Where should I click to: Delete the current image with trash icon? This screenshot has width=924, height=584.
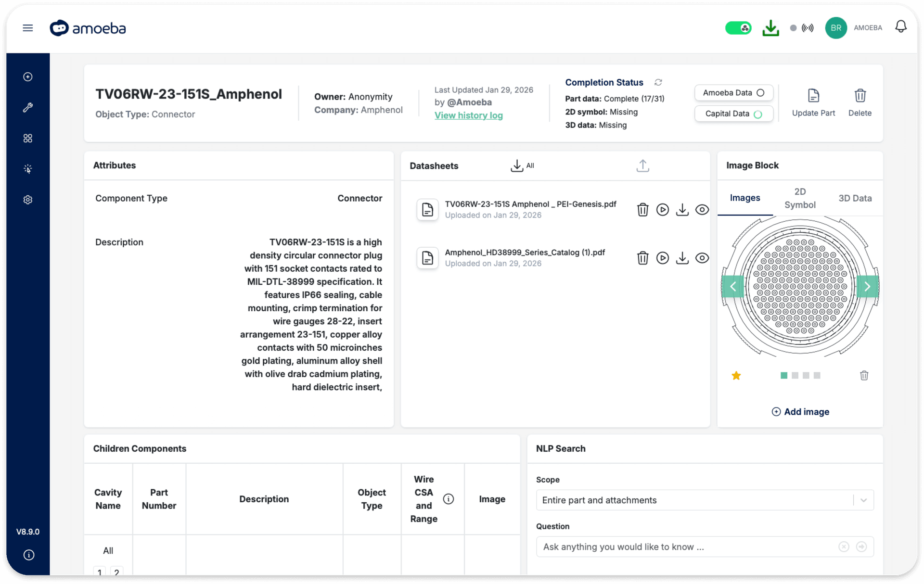click(x=864, y=375)
